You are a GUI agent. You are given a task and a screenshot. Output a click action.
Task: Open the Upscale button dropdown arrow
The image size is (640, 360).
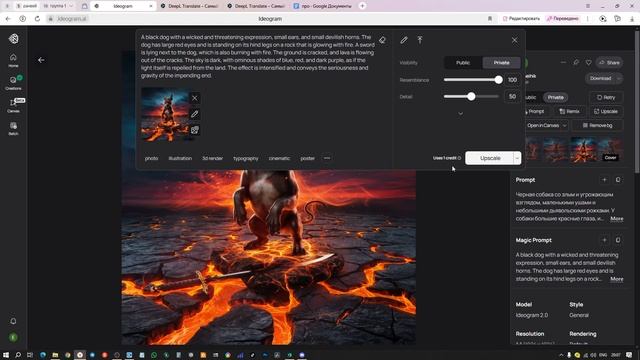point(517,158)
